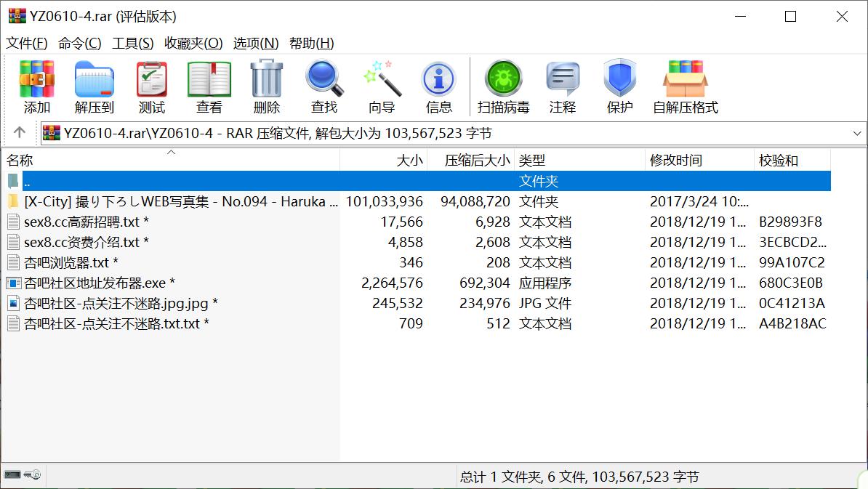Viewport: 868px width, 489px height.
Task: Expand the archive path dropdown
Action: click(x=856, y=134)
